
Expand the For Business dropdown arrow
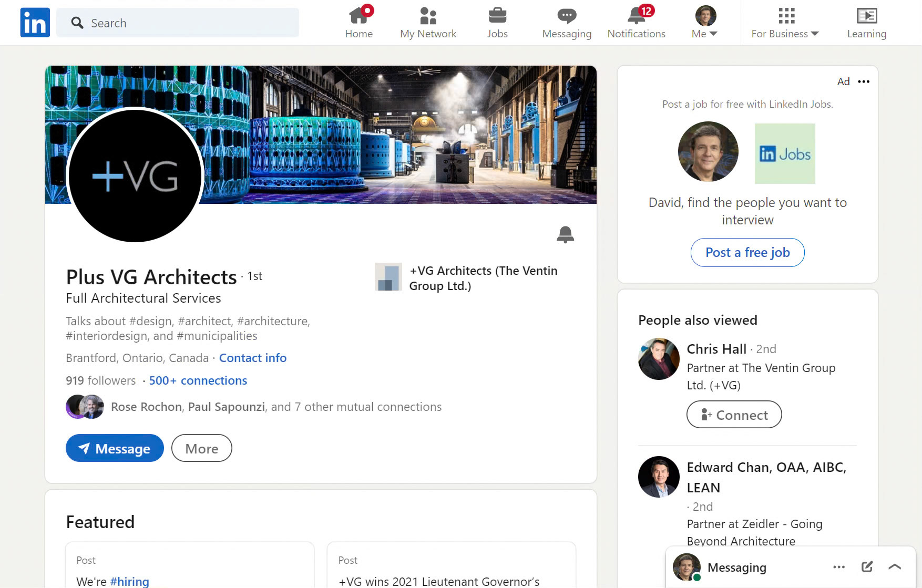(x=815, y=34)
